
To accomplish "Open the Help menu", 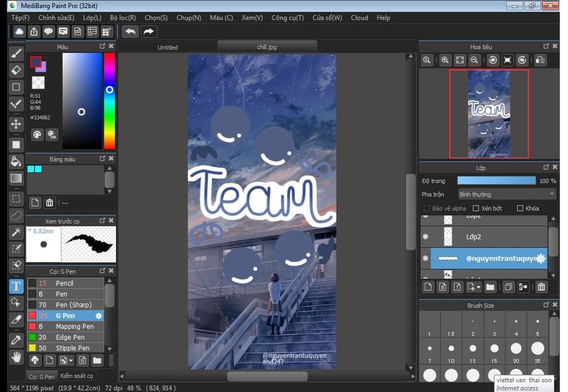I will 383,17.
